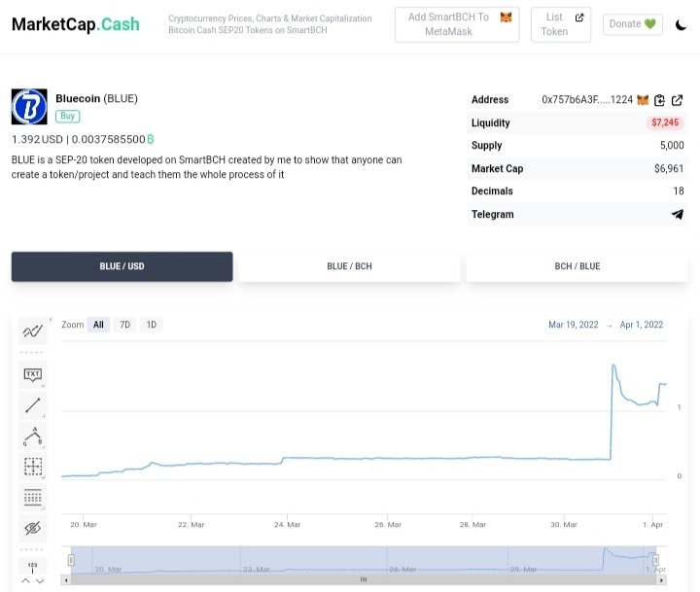Click the left navigator range handle
The image size is (700, 592).
coord(71,559)
